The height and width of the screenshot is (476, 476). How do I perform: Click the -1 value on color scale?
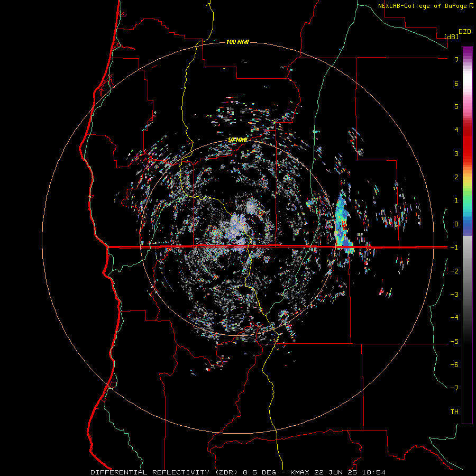454,248
